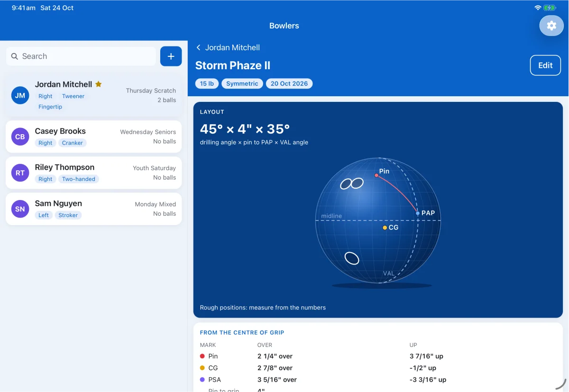The height and width of the screenshot is (392, 569).
Task: Click the Cranker tag on Casey Brooks
Action: (x=73, y=143)
